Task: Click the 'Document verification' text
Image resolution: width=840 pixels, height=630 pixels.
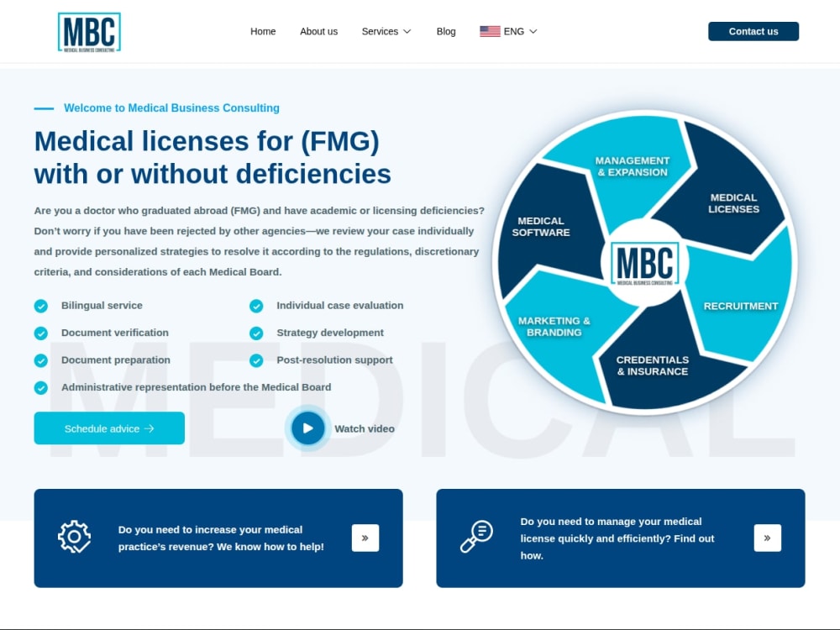Action: [114, 333]
